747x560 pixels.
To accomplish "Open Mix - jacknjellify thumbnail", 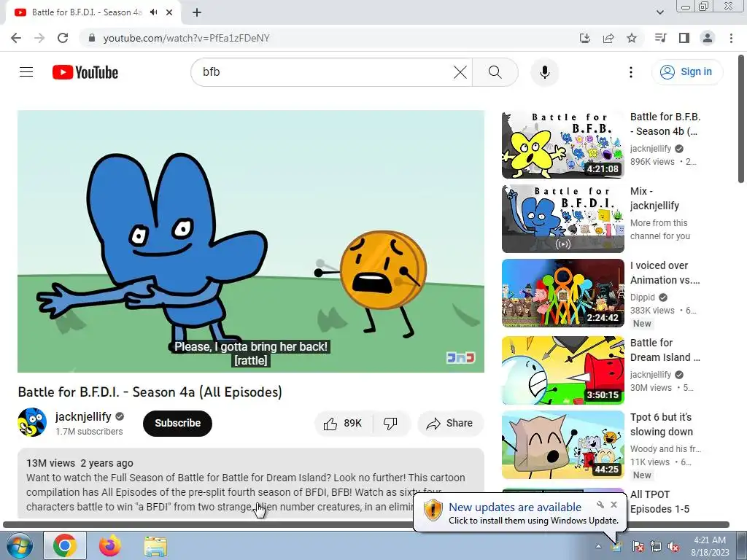I will click(x=562, y=219).
